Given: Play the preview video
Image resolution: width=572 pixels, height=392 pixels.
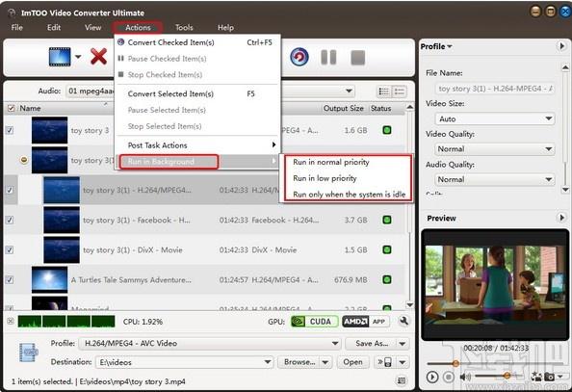Looking at the screenshot, I should tap(432, 377).
